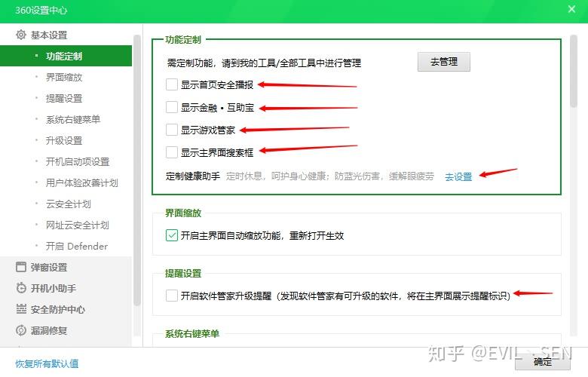The width and height of the screenshot is (588, 377).
Task: Tick 显示主界面搜索框 checkbox
Action: pos(172,152)
